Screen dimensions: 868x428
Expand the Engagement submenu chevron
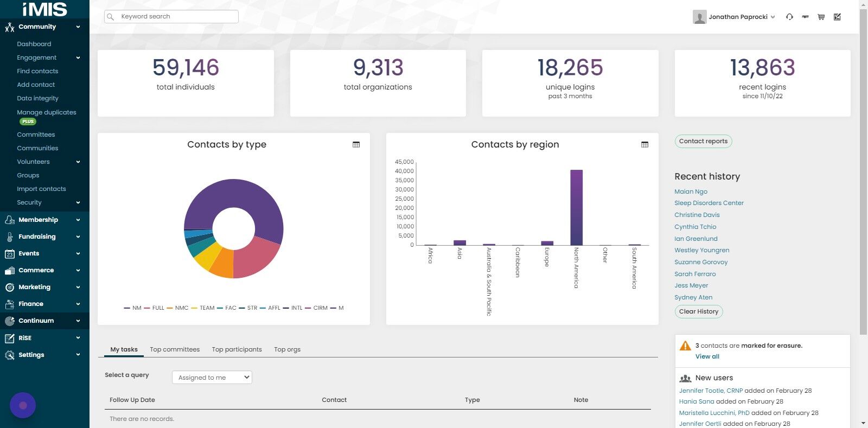click(78, 58)
